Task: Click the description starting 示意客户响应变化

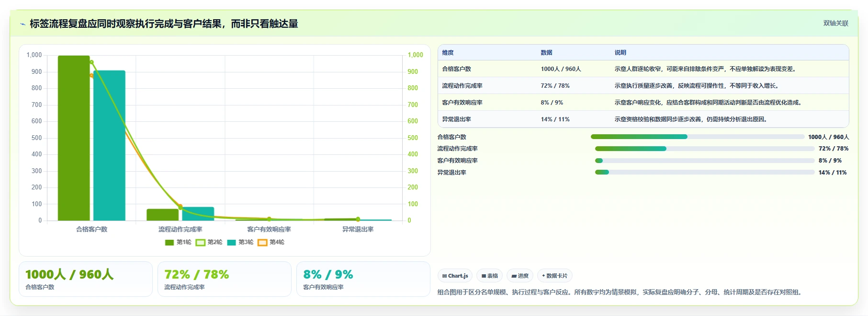Action: (x=709, y=103)
